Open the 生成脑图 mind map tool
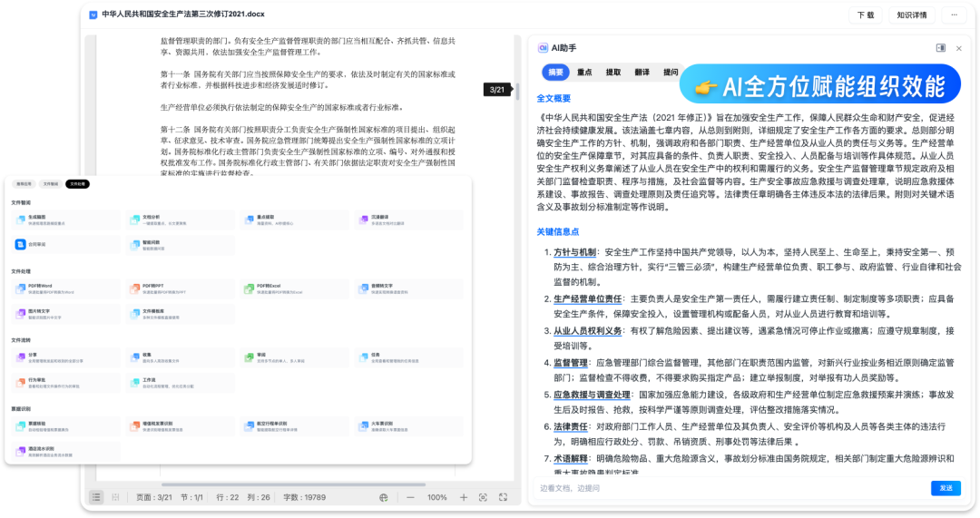 (20, 220)
